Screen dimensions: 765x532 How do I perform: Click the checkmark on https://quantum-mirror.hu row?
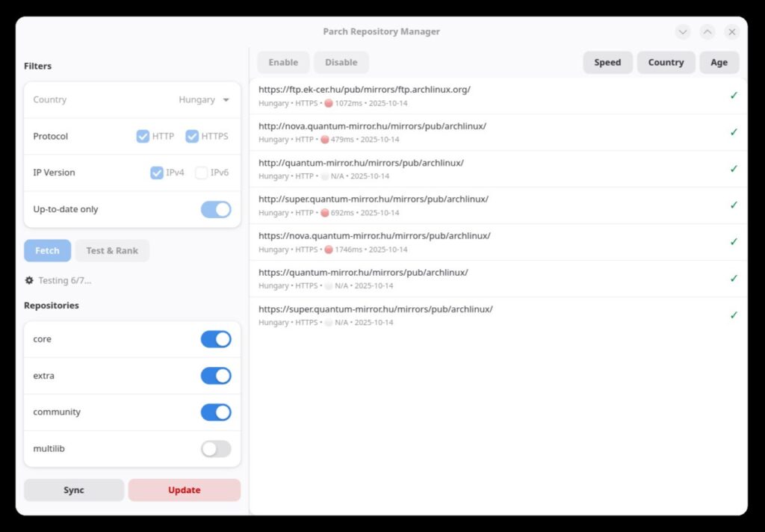tap(734, 279)
